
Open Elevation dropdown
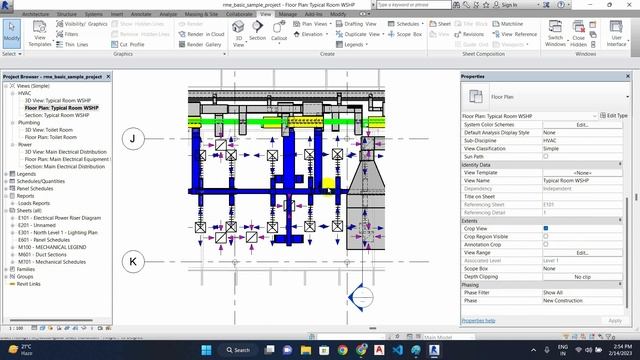pyautogui.click(x=311, y=34)
